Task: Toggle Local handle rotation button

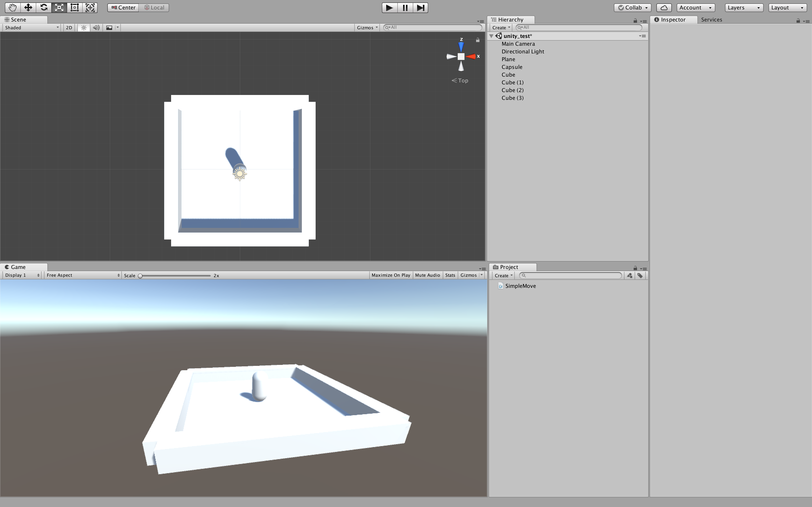Action: pyautogui.click(x=154, y=7)
